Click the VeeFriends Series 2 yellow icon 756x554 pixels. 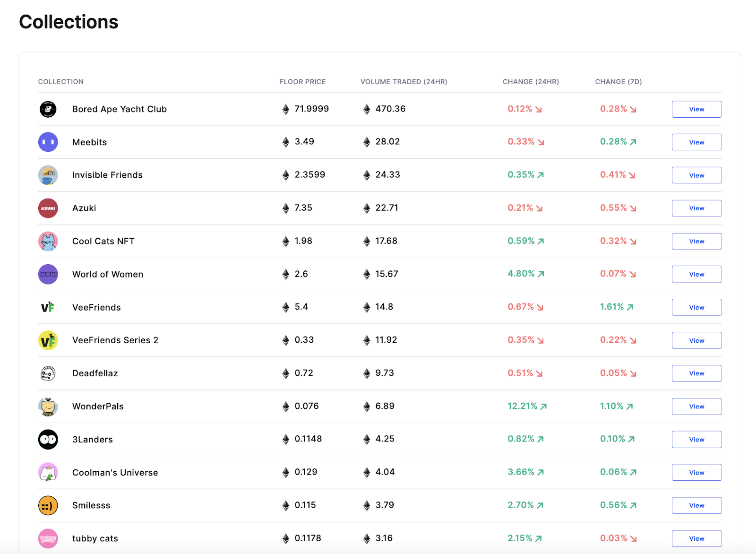(48, 340)
